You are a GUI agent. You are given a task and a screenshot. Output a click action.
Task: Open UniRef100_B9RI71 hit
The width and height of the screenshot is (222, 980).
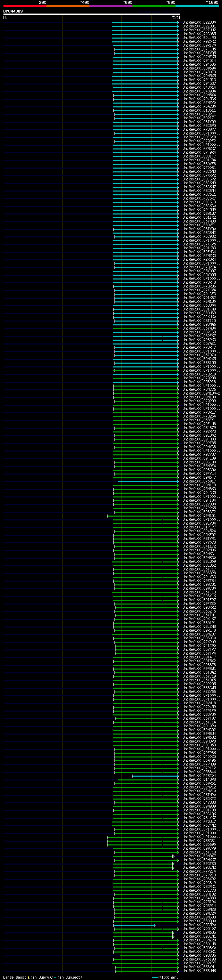199,118
